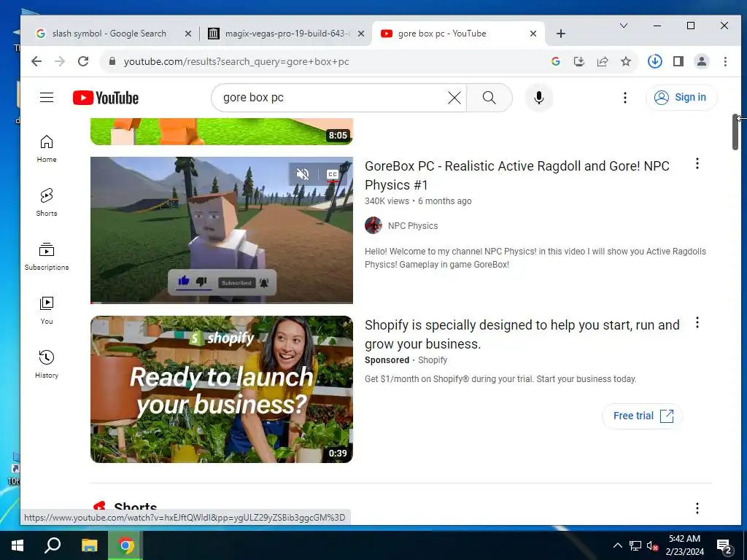Go to Home in the sidebar
Screen dimensions: 747x560
[x=47, y=149]
